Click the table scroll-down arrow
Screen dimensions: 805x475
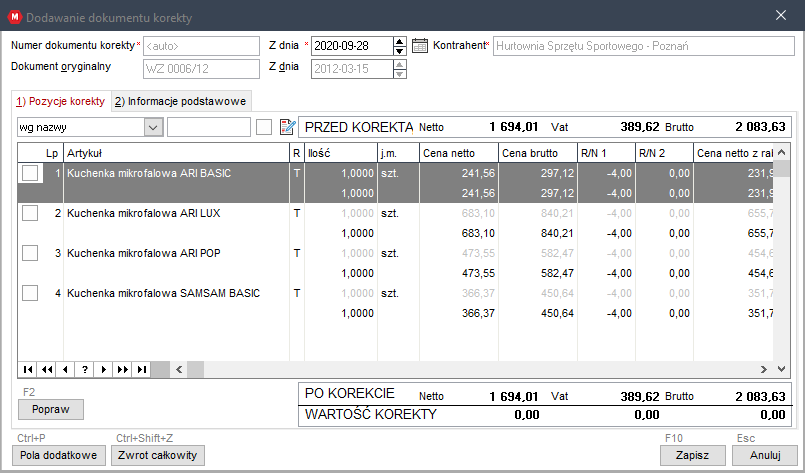coord(781,369)
